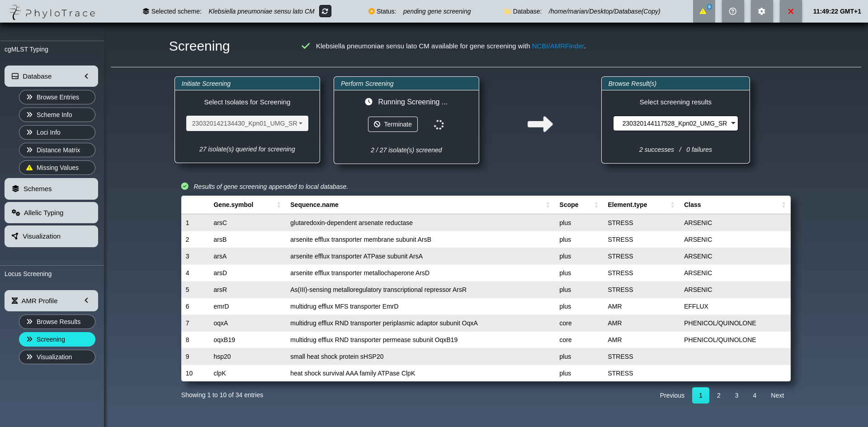Click the red X shutdown icon
This screenshot has height=427, width=868.
(790, 11)
